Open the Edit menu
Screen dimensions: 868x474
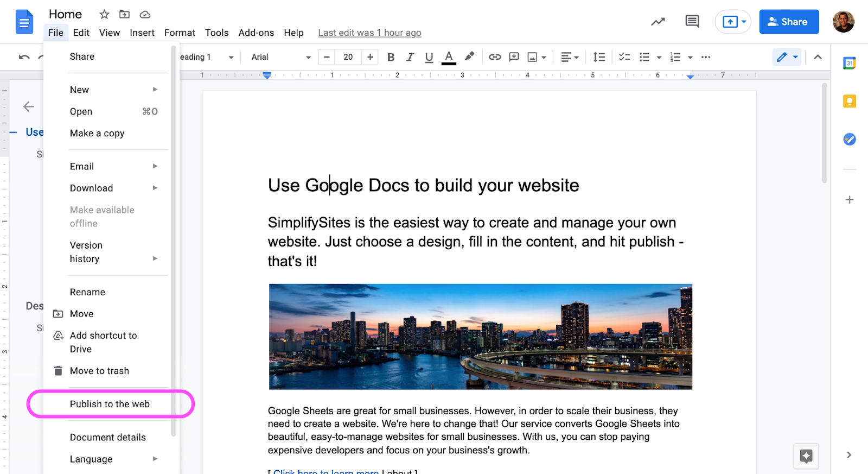tap(81, 33)
